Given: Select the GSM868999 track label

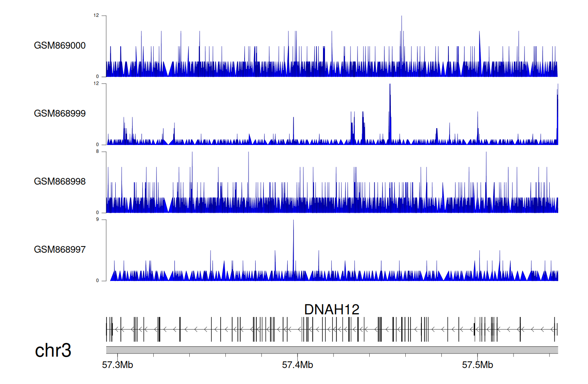Looking at the screenshot, I should click(x=60, y=114).
